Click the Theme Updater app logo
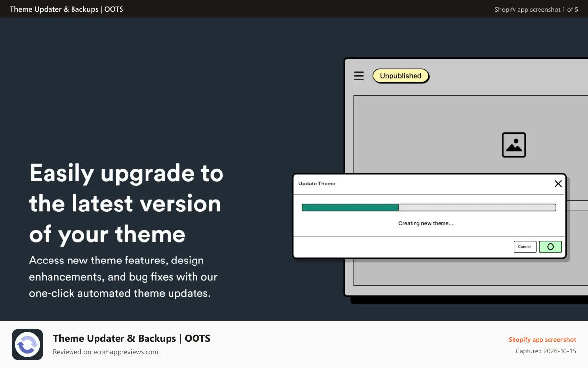This screenshot has height=368, width=588. pyautogui.click(x=27, y=344)
